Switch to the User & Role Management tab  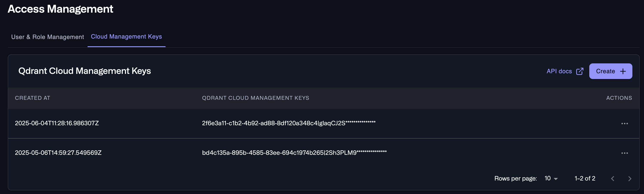pos(47,37)
